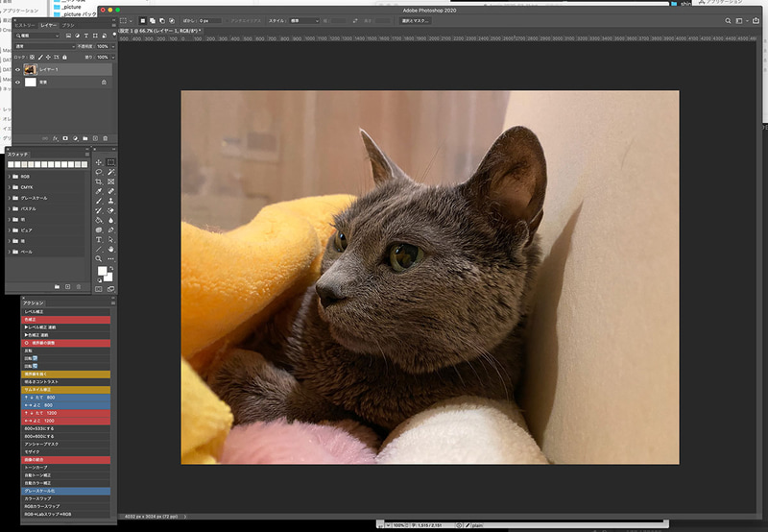The image size is (768, 532).
Task: Run the トーンカーブ action
Action: [x=66, y=468]
